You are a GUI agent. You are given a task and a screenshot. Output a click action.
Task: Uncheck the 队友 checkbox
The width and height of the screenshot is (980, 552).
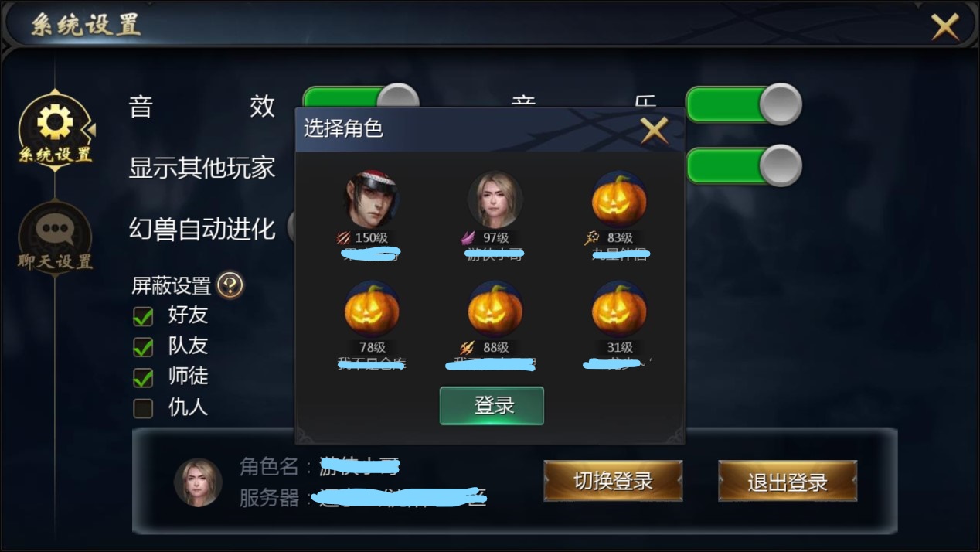[x=143, y=346]
